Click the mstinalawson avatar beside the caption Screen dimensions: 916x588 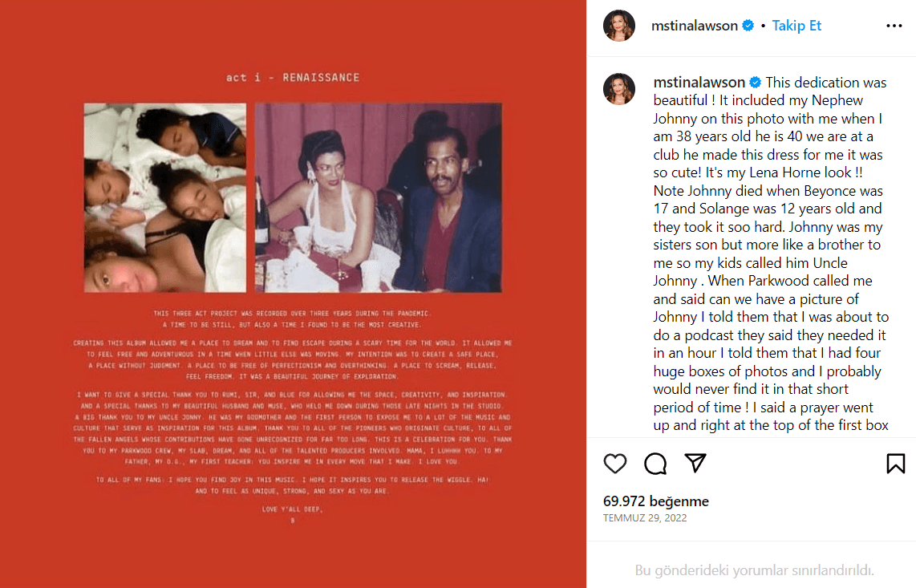(618, 89)
